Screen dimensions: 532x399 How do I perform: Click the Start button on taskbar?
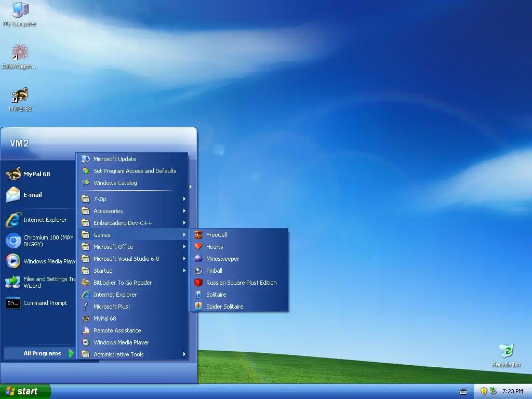click(x=25, y=391)
